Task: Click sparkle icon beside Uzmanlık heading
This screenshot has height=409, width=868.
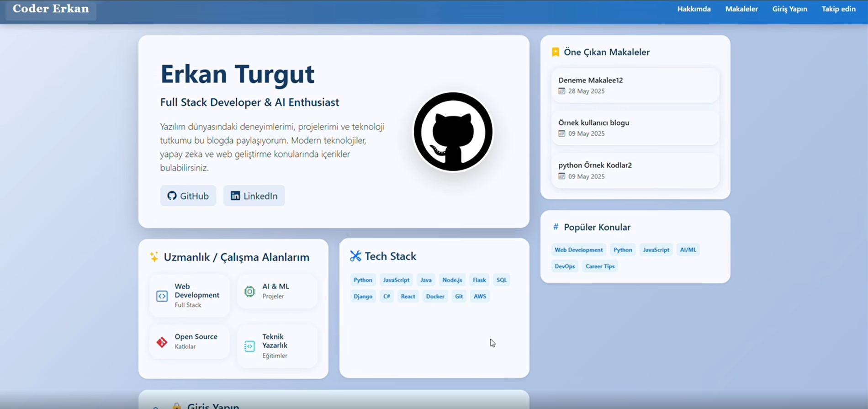Action: (154, 257)
